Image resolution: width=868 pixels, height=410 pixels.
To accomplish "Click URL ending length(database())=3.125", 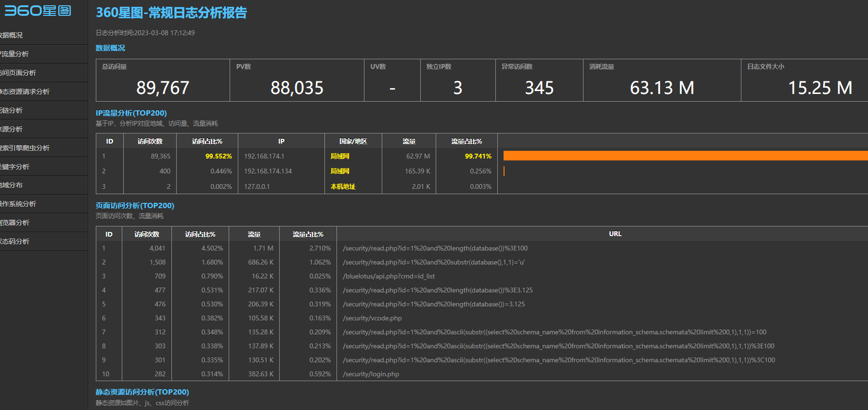I will click(434, 304).
